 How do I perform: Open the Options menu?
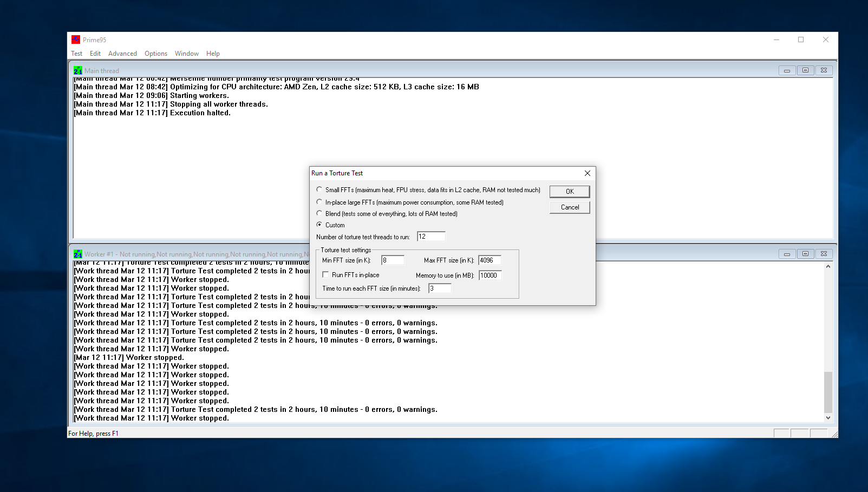[156, 54]
